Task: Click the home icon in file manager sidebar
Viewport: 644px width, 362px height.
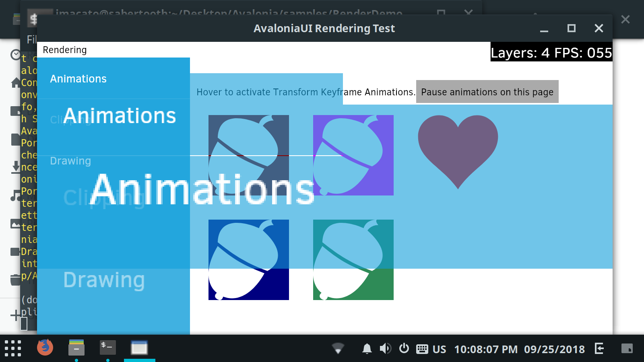Action: (x=16, y=83)
